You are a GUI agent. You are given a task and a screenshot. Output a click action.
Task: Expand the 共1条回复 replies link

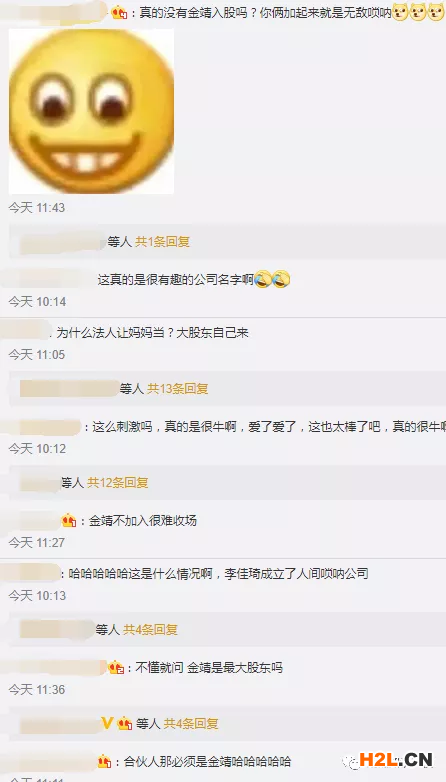pyautogui.click(x=163, y=242)
